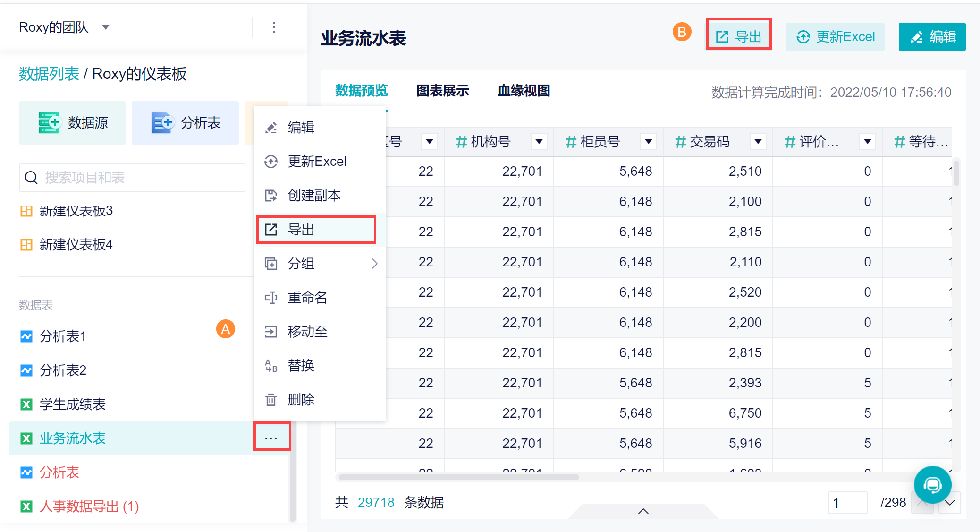Switch to the 血缘视图 tab
980x532 pixels.
coord(524,91)
